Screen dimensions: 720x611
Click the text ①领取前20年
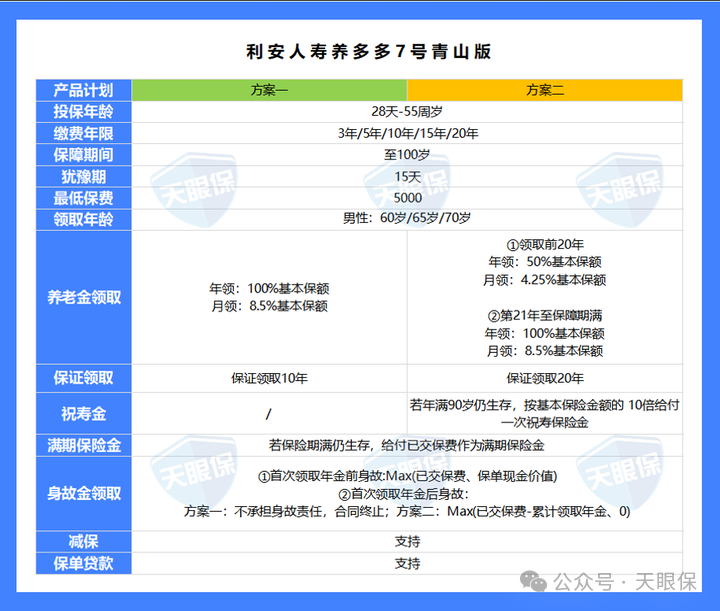(545, 244)
